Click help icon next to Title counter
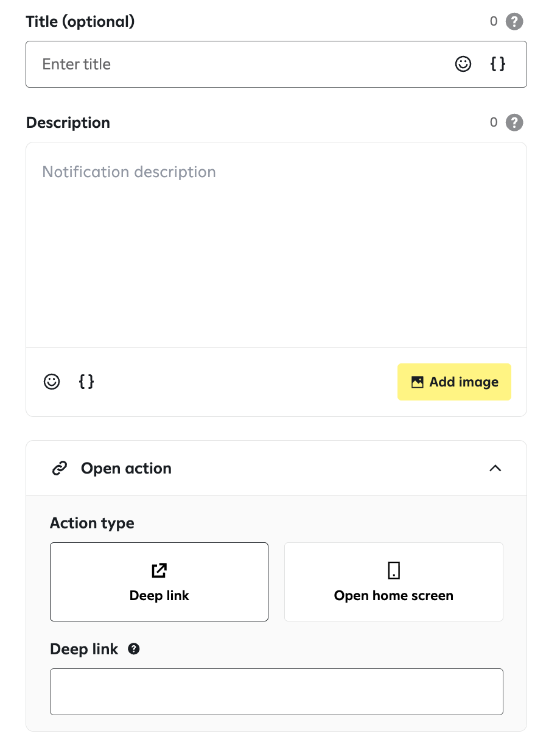This screenshot has width=560, height=745. (514, 22)
